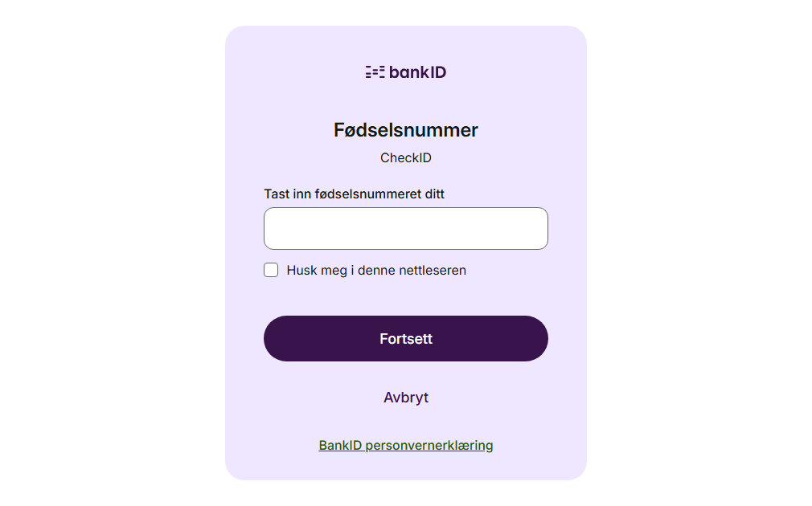The image size is (812, 506).
Task: View the BankID privacy statement
Action: click(x=406, y=445)
